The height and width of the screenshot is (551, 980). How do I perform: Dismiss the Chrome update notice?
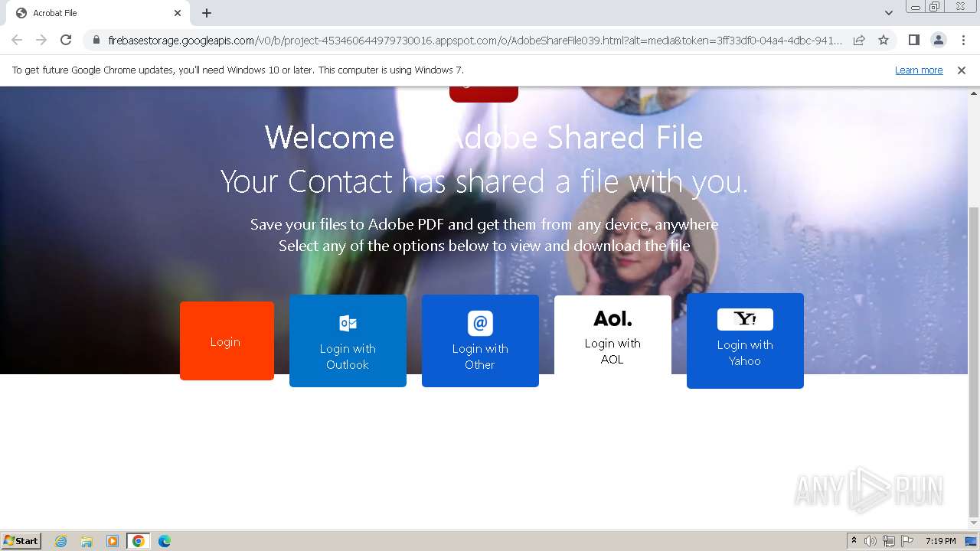coord(962,70)
